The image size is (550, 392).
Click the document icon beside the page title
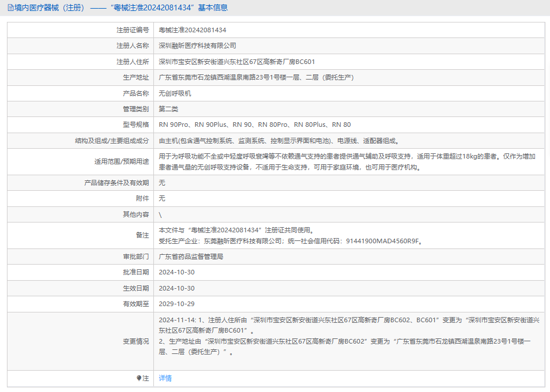(11, 8)
